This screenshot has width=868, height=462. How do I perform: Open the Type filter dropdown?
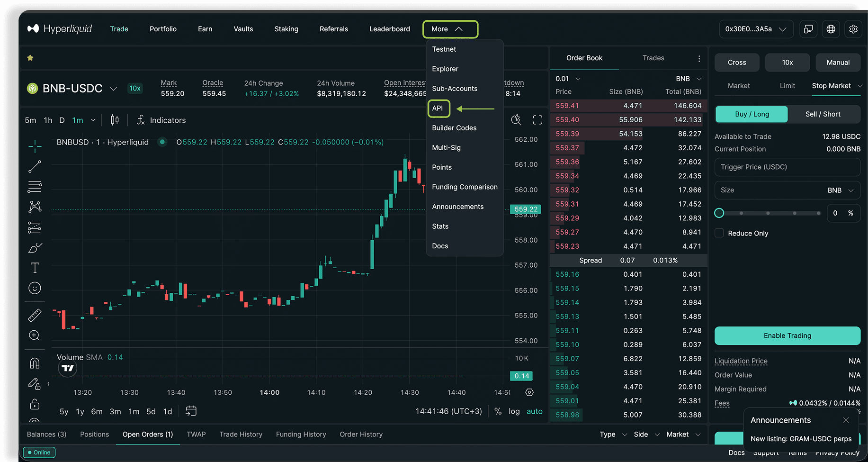pyautogui.click(x=613, y=435)
